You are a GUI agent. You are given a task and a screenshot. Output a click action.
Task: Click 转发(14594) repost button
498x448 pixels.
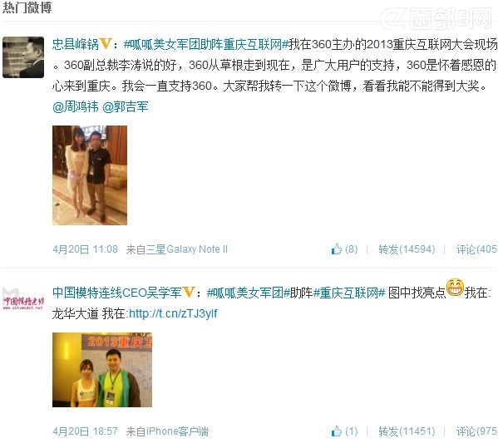[x=407, y=249]
